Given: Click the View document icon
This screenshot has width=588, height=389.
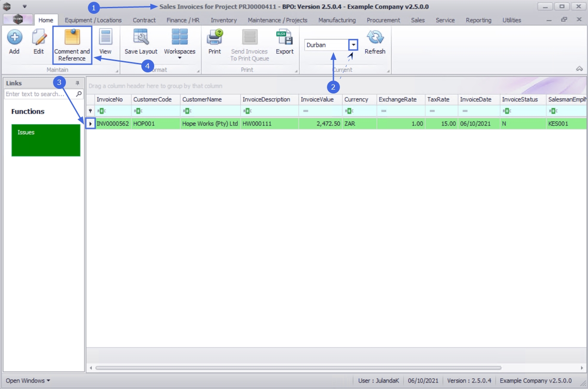Looking at the screenshot, I should click(106, 37).
